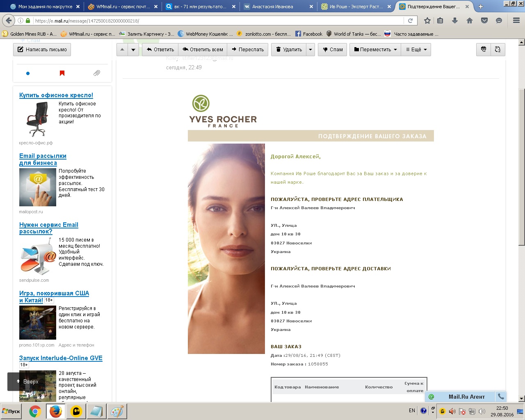
Task: Launch Google Chrome from the taskbar
Action: 35,411
